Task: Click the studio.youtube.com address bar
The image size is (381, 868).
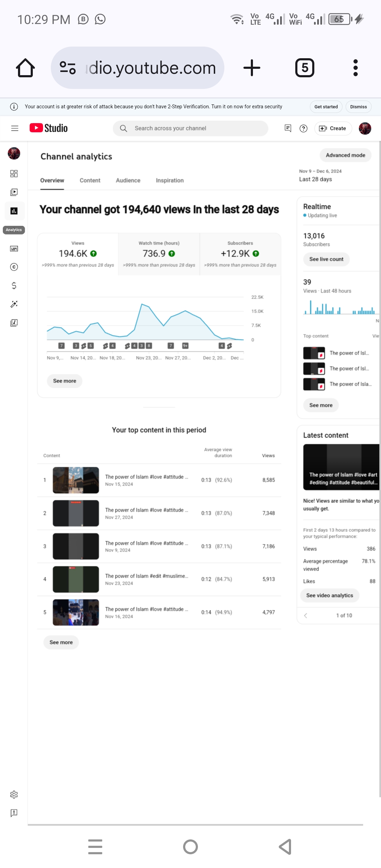Action: (x=138, y=68)
